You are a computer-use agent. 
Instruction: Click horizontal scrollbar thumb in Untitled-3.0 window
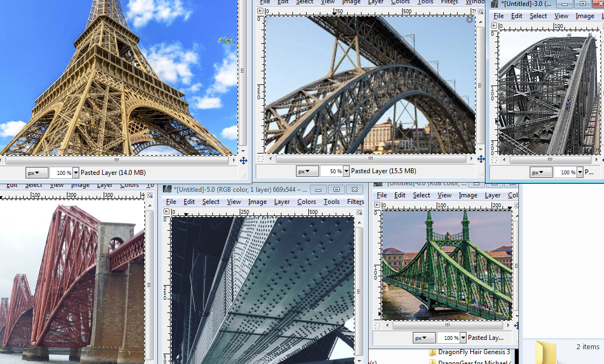click(550, 160)
